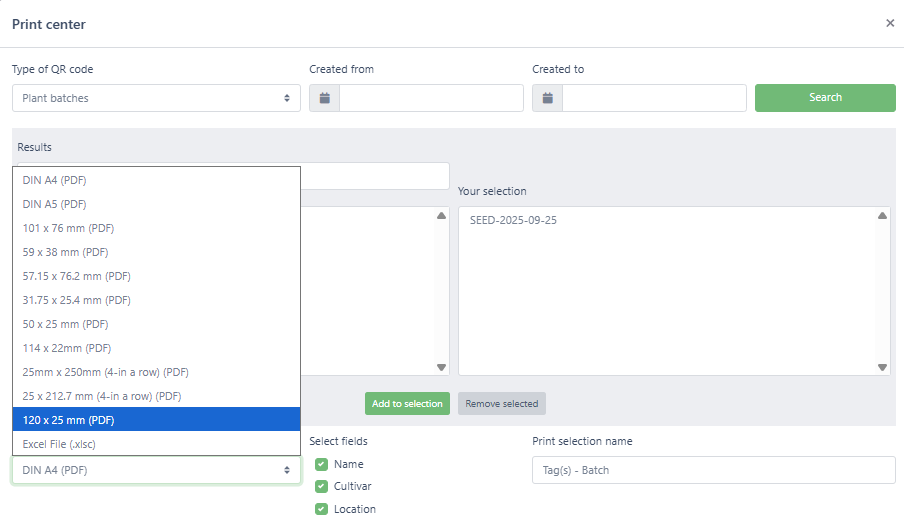
Task: Disable the Location field checkbox
Action: [321, 508]
